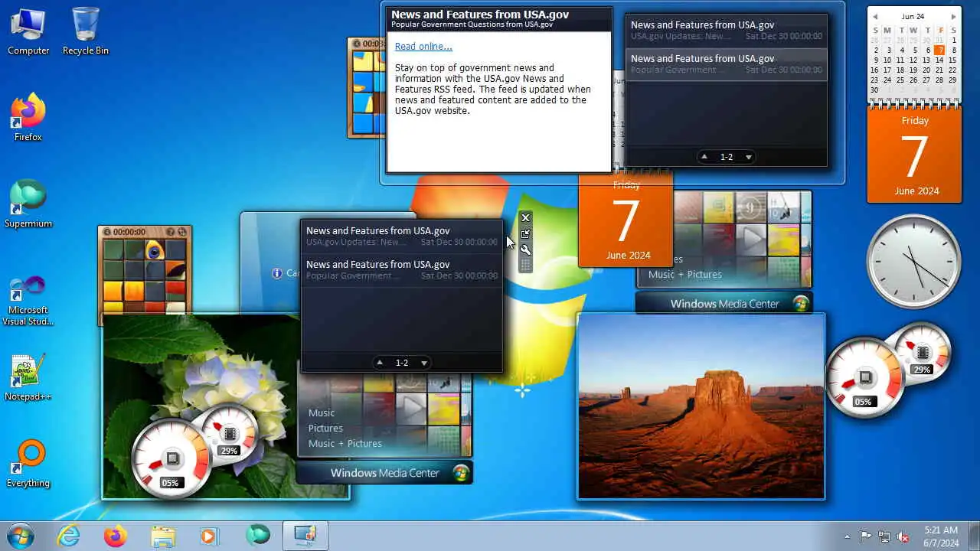The image size is (980, 551).
Task: Launch Internet Explorer from the taskbar
Action: pos(69,536)
